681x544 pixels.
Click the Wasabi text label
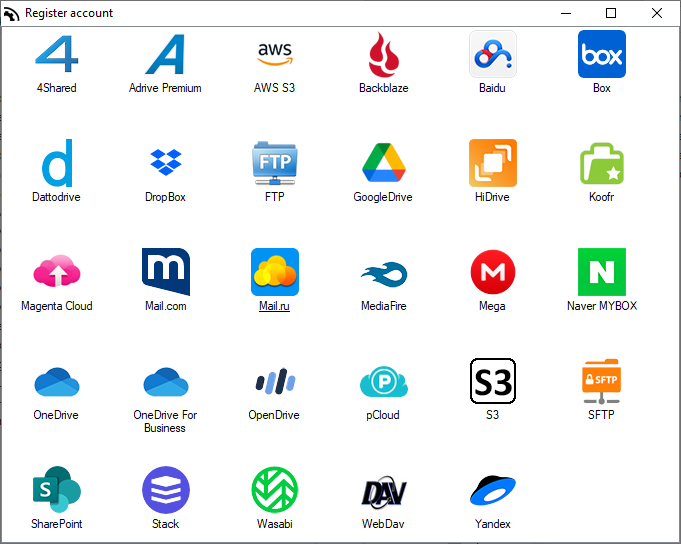(x=274, y=524)
